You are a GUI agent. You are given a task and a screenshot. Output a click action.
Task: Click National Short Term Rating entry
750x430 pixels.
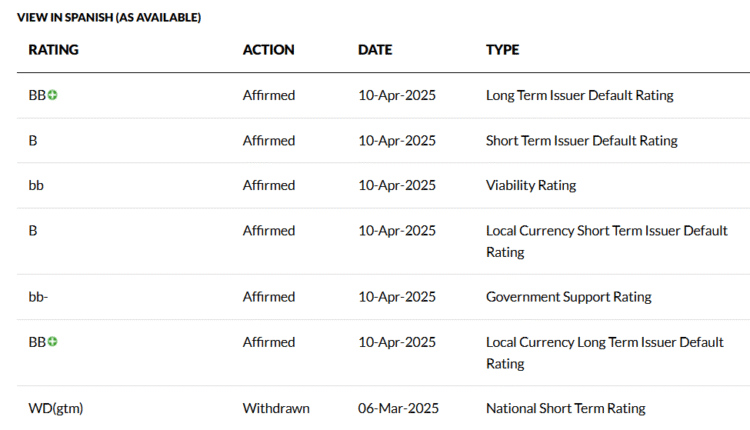point(565,408)
